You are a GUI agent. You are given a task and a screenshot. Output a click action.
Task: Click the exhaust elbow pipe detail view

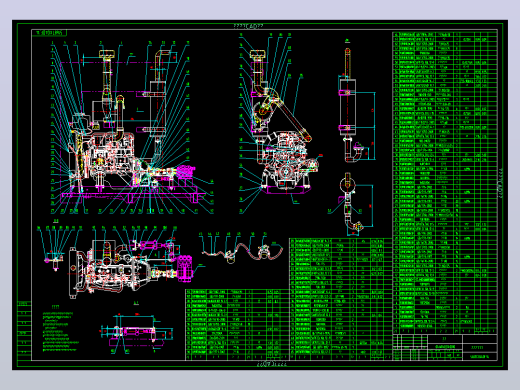click(352, 203)
